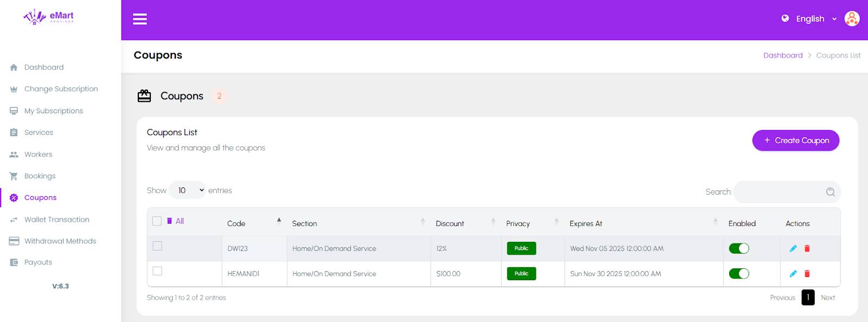The width and height of the screenshot is (868, 322).
Task: Click the user profile avatar icon
Action: (852, 19)
